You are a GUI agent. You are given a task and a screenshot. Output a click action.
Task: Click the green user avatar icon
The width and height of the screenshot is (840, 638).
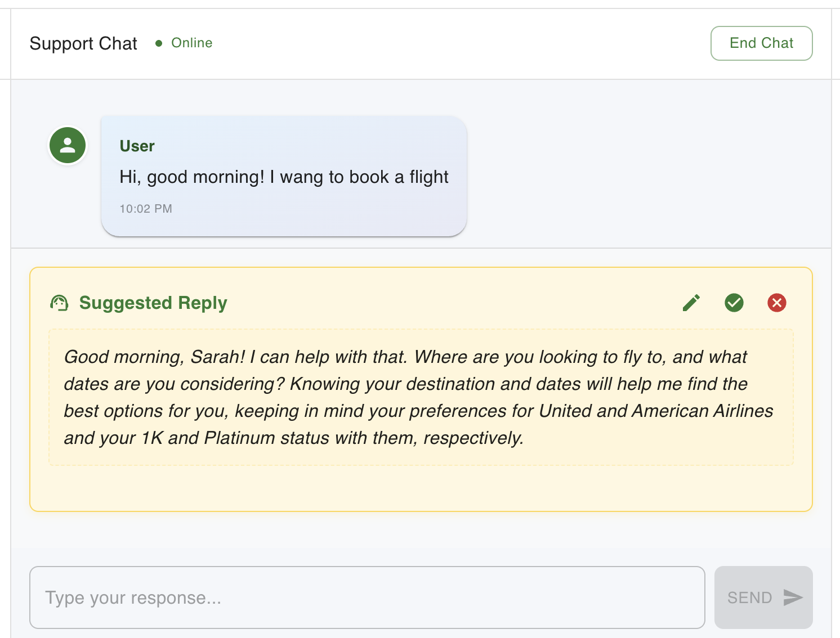[x=68, y=145]
